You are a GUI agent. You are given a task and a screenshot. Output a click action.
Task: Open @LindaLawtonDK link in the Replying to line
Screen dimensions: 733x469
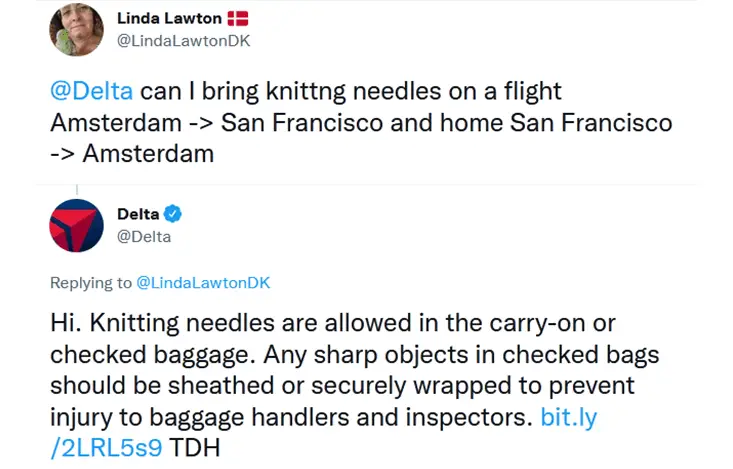tap(203, 283)
